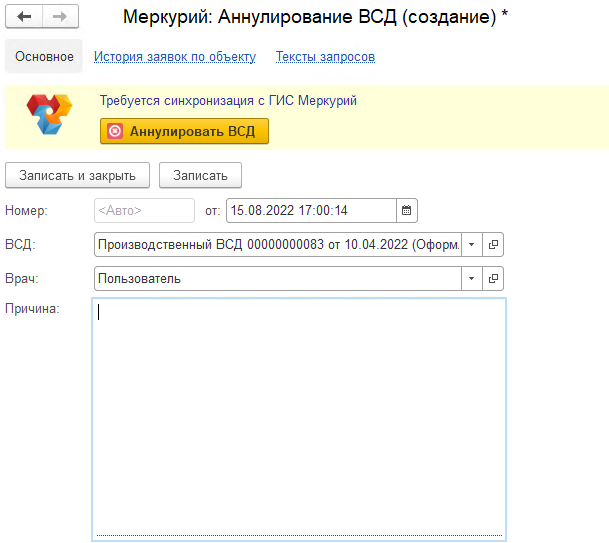The image size is (609, 543).
Task: Select the ВСД document field text
Action: click(x=276, y=245)
